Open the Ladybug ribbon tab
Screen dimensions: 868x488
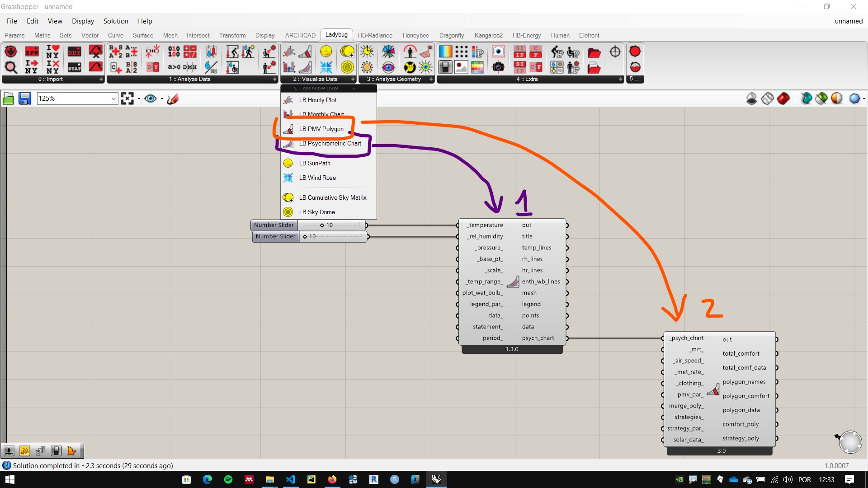click(x=336, y=34)
